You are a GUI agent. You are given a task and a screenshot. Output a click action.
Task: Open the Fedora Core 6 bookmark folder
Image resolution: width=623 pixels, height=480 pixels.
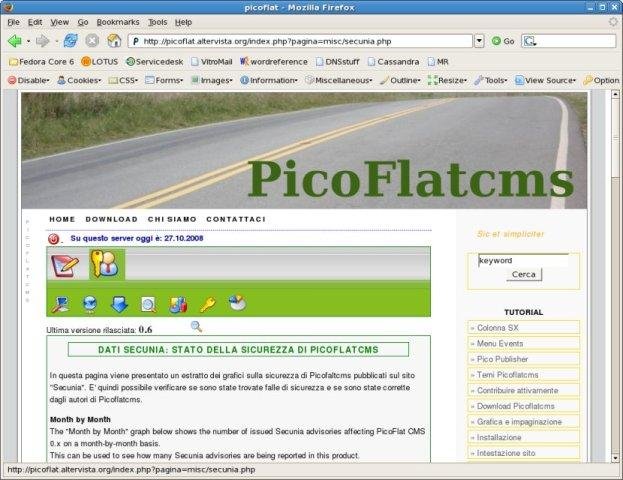[41, 62]
